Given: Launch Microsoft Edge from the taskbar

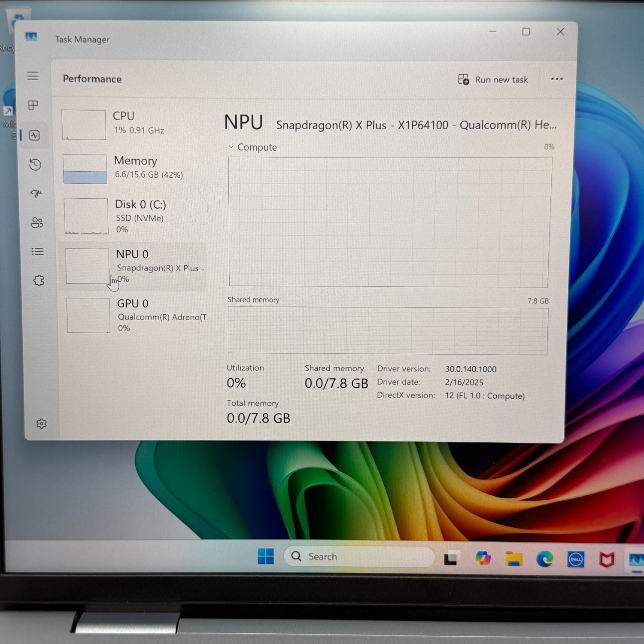Looking at the screenshot, I should (x=545, y=559).
